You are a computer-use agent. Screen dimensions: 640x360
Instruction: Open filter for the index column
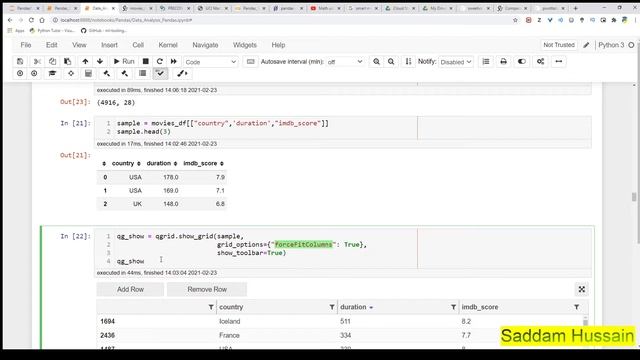[211, 307]
